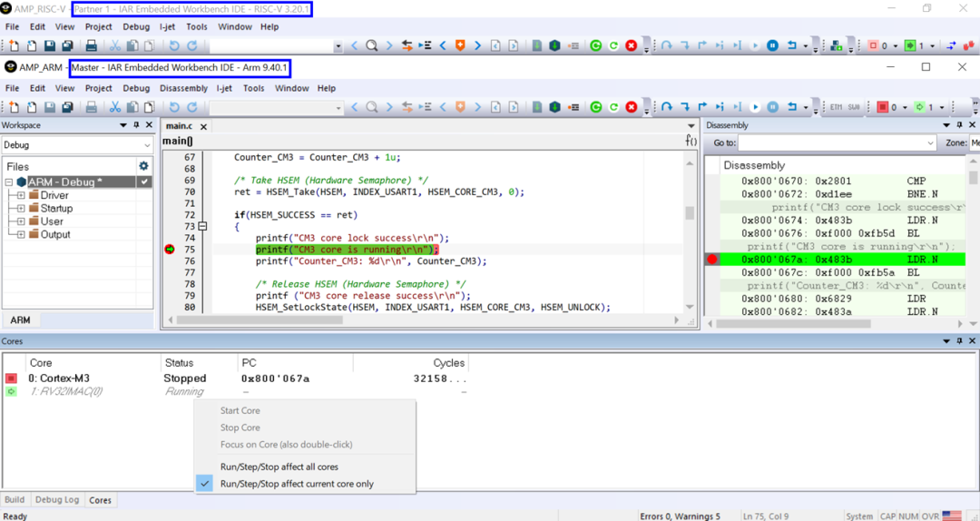Click Redo icon in Master window toolbar
This screenshot has width=980, height=521.
tap(192, 107)
